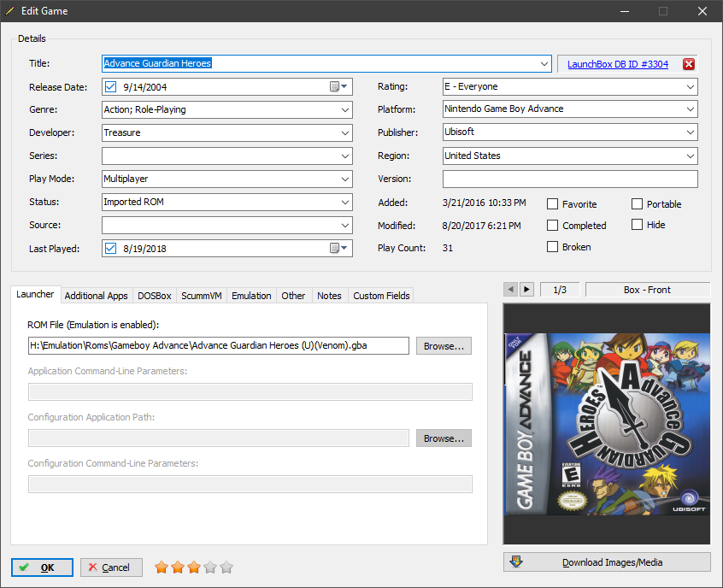Open the Last Played calendar picker
723x588 pixels.
(x=338, y=248)
